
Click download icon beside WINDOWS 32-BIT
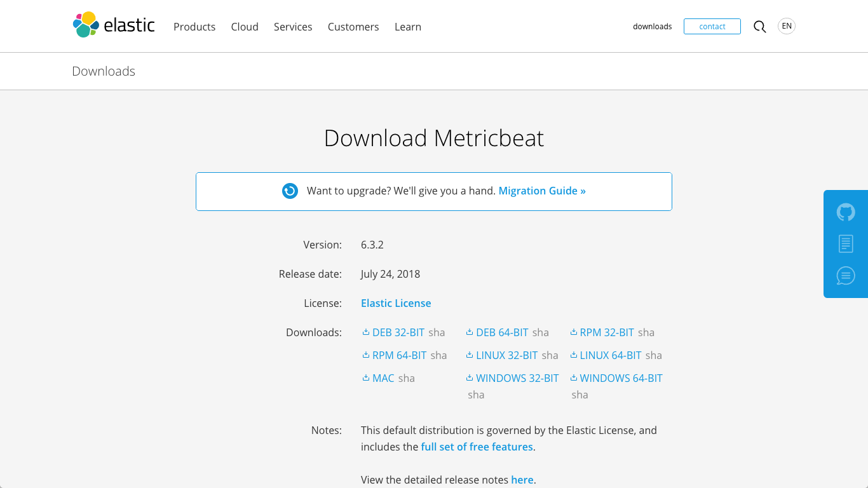pos(470,377)
